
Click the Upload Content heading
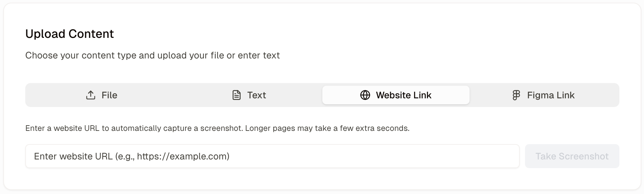69,34
